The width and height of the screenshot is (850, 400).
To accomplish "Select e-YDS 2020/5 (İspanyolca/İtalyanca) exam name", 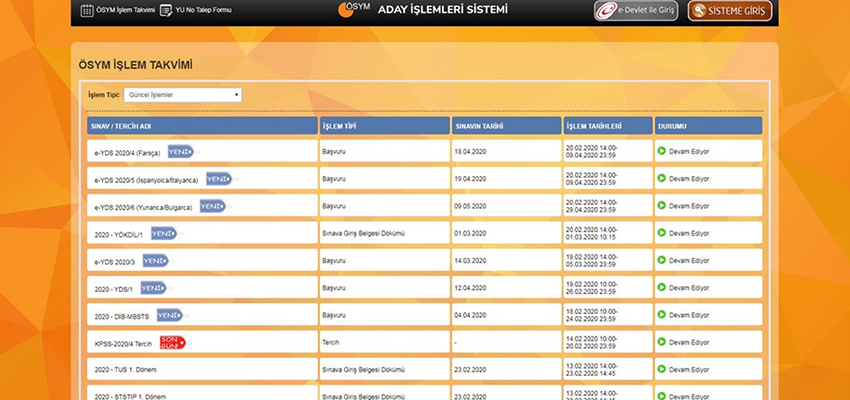I will pyautogui.click(x=146, y=180).
